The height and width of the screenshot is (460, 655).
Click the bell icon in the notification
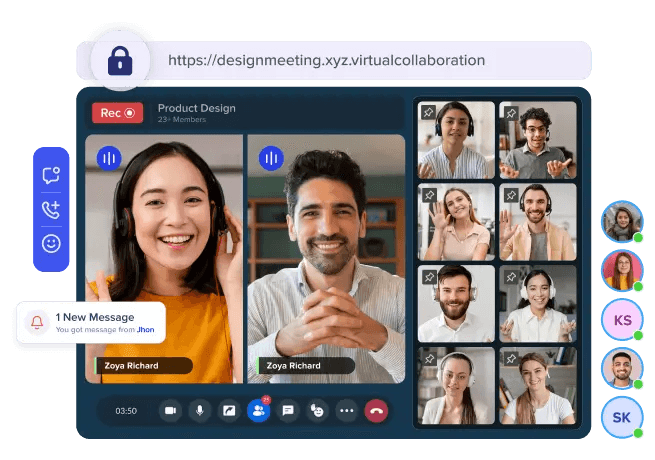(37, 322)
